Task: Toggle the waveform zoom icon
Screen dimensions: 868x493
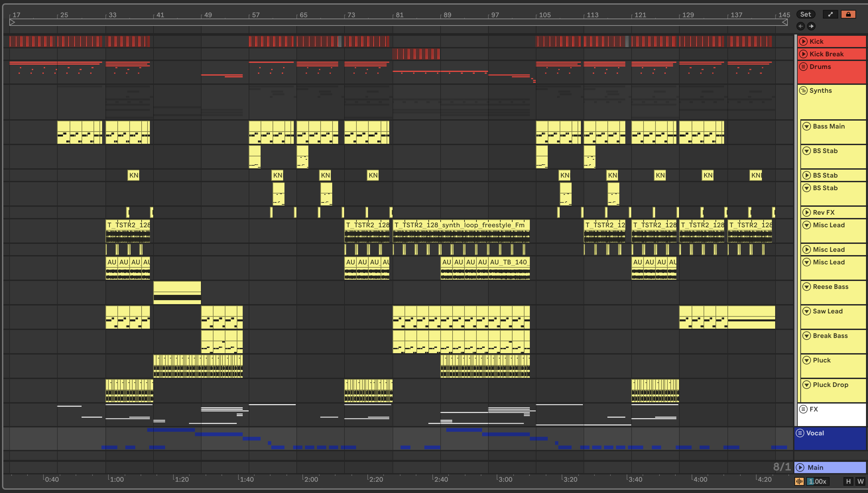Action: pos(799,481)
